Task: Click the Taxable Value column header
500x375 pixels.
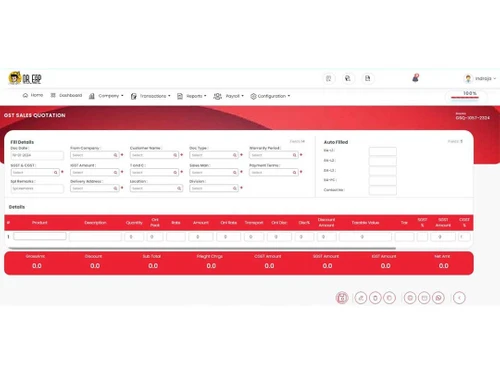Action: point(365,222)
